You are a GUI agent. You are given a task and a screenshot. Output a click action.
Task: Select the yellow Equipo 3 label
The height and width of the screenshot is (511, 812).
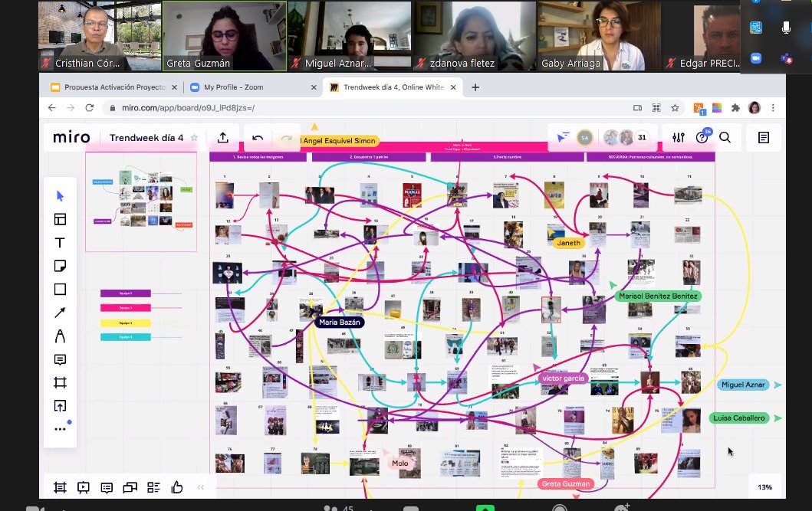[x=125, y=323]
